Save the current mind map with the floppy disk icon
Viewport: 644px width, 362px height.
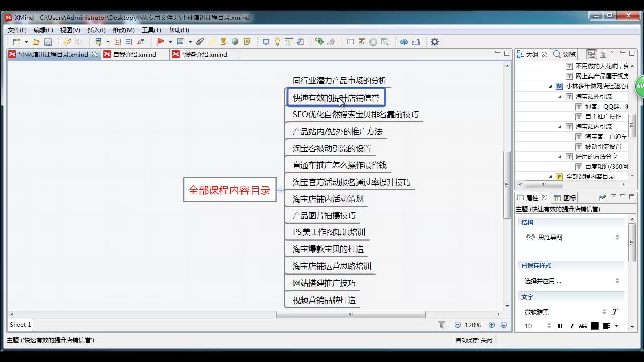(48, 42)
